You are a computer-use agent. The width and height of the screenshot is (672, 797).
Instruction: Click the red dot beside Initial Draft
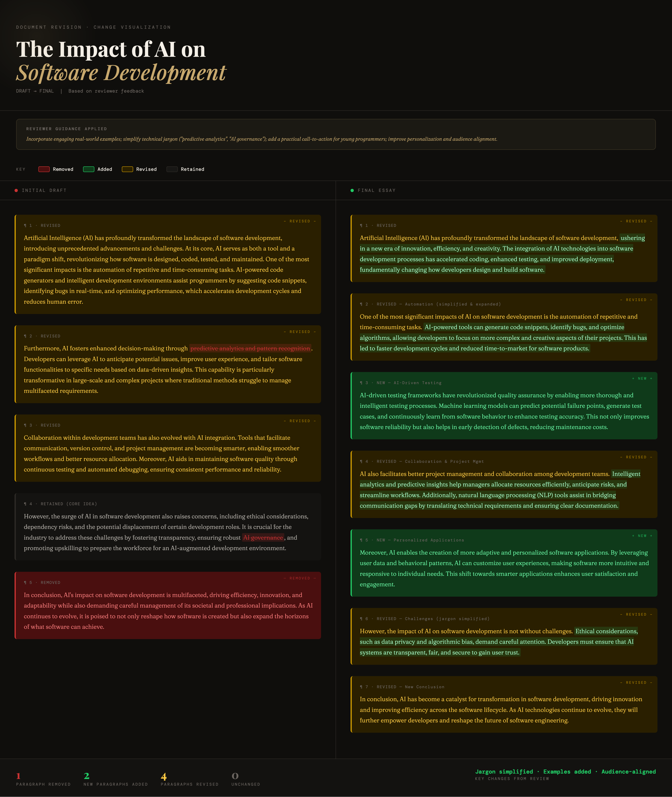pos(16,191)
